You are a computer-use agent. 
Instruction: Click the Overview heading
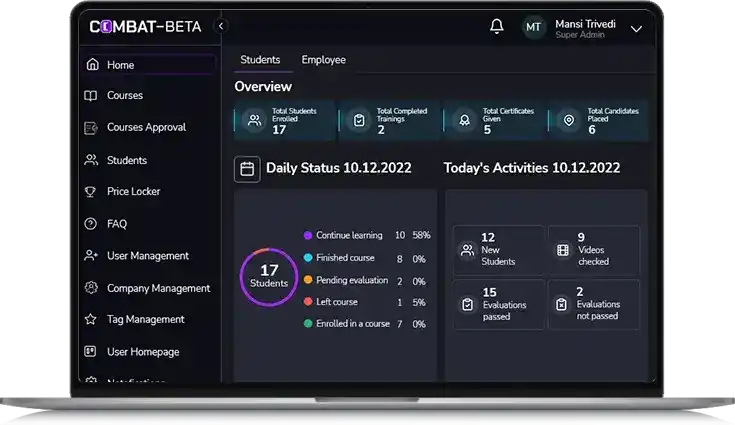[263, 87]
